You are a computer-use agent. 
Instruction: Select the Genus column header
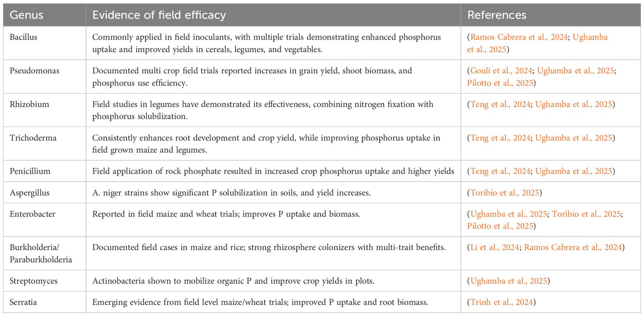click(x=26, y=15)
